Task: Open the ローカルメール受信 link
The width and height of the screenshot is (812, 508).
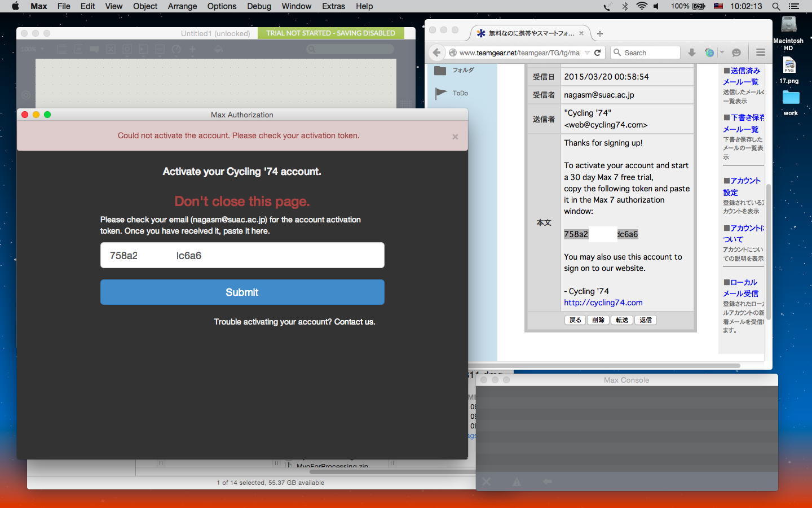Action: 741,288
